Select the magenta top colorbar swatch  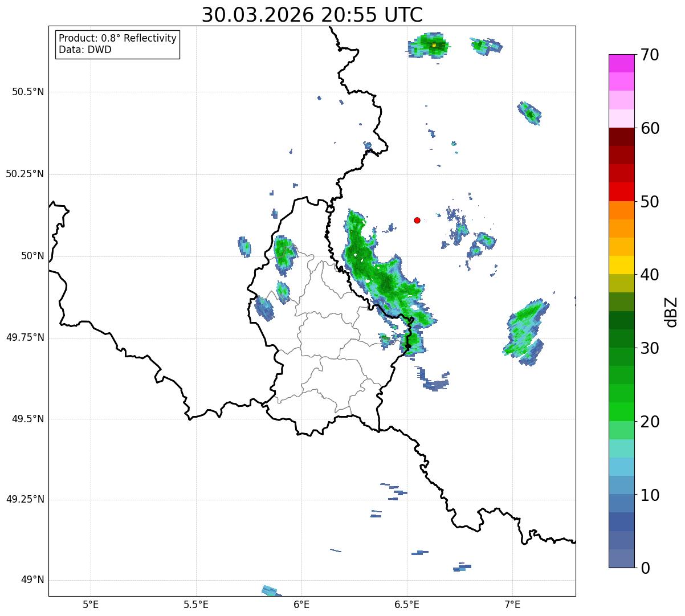click(622, 63)
